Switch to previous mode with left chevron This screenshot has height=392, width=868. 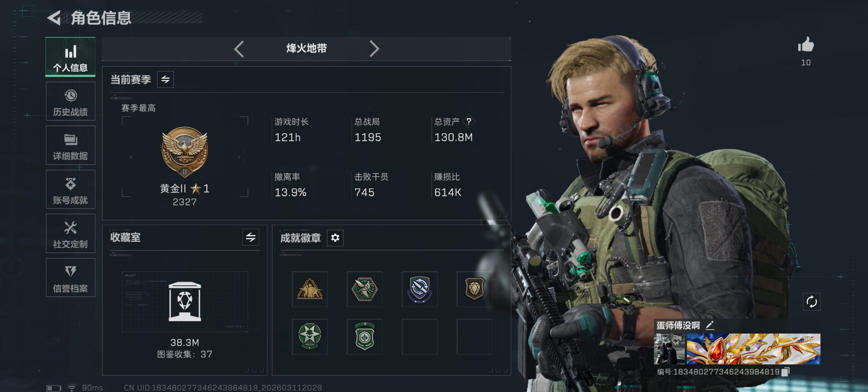(x=239, y=49)
